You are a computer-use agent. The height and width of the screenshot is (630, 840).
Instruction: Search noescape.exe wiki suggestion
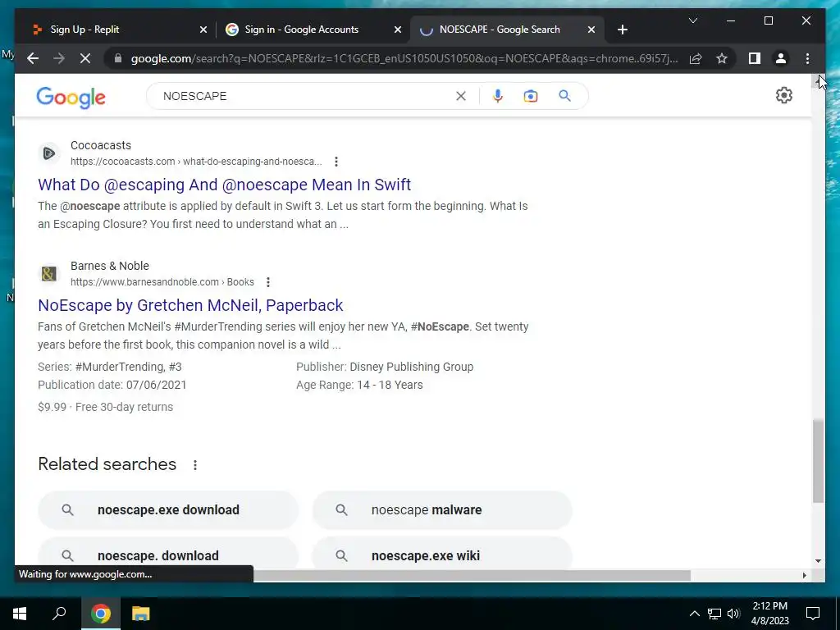pos(442,552)
